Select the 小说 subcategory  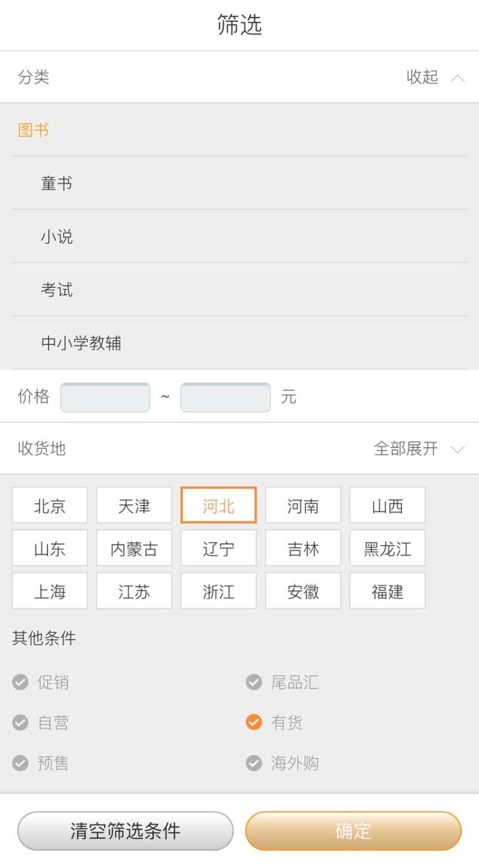tap(57, 237)
